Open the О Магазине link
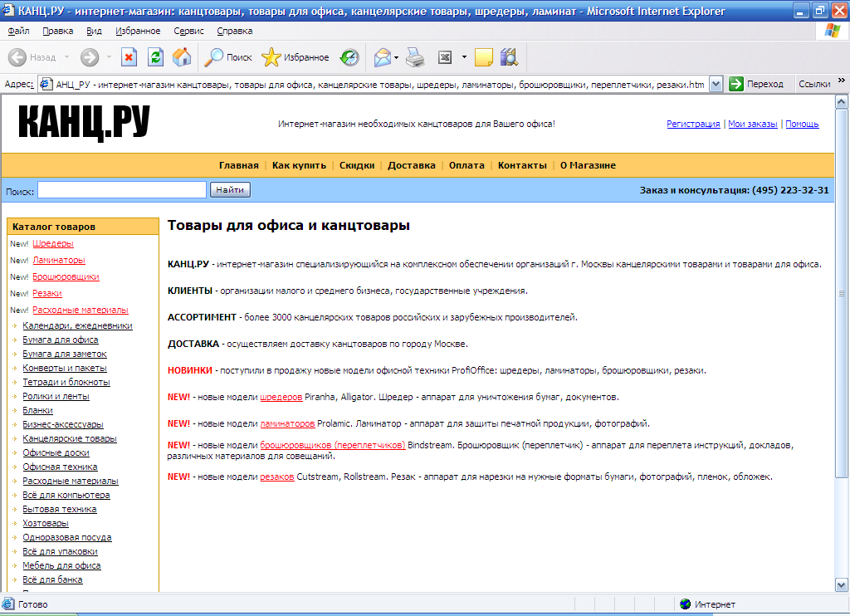The height and width of the screenshot is (616, 850). click(589, 165)
